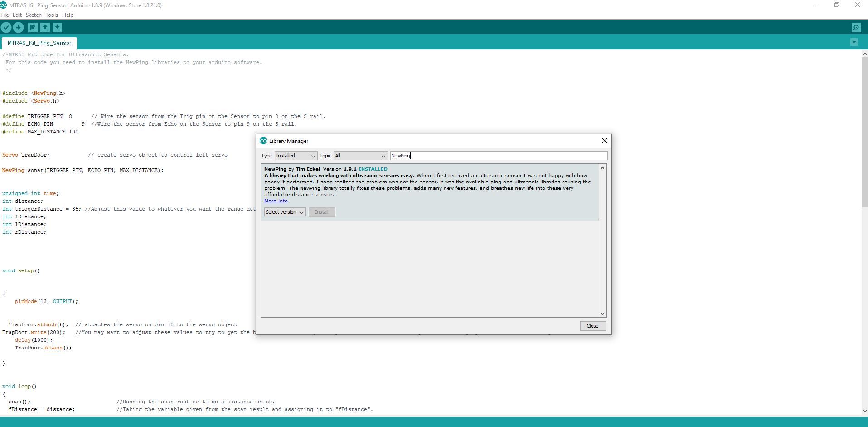Click the TrapDoor.detach() line

coord(43,348)
